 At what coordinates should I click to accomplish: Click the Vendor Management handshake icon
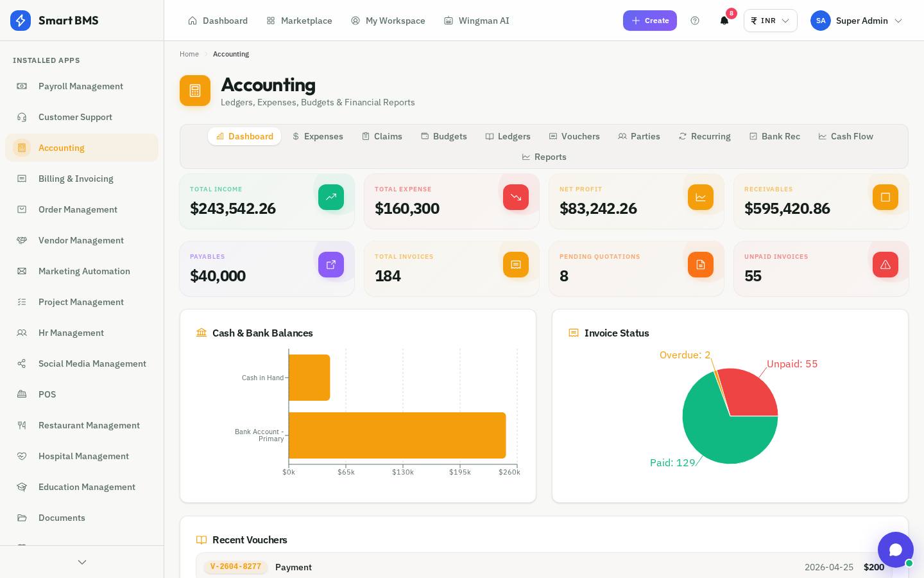pyautogui.click(x=22, y=240)
